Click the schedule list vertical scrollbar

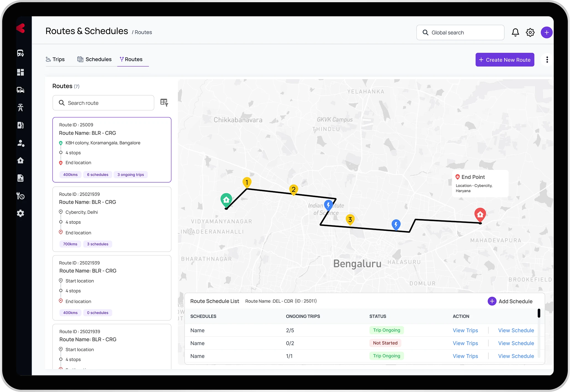pyautogui.click(x=539, y=313)
